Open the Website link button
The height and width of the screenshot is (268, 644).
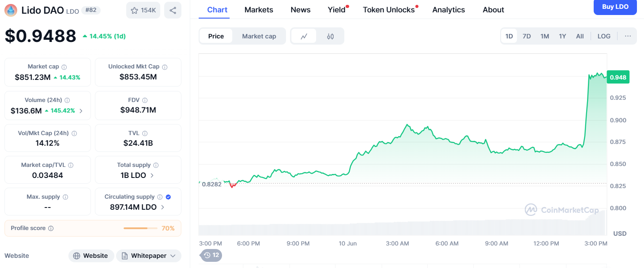coord(91,256)
